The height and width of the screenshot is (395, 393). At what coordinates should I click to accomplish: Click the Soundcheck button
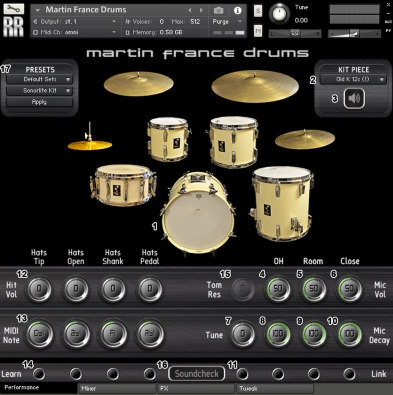(197, 374)
